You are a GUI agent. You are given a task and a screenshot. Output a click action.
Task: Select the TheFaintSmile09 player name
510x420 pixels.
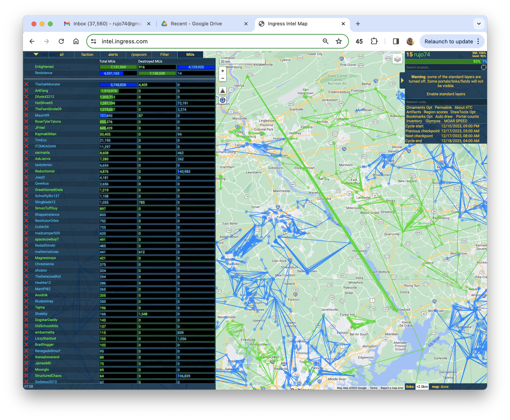coord(48,109)
